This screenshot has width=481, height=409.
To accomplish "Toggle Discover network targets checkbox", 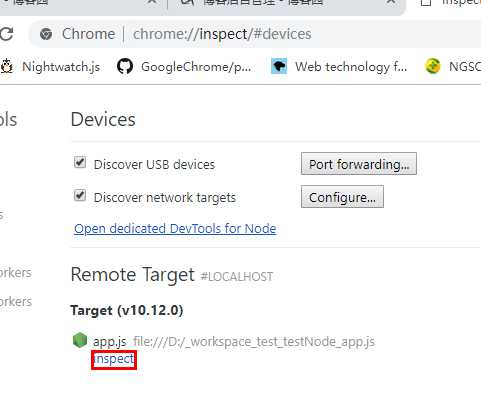I will tap(80, 195).
